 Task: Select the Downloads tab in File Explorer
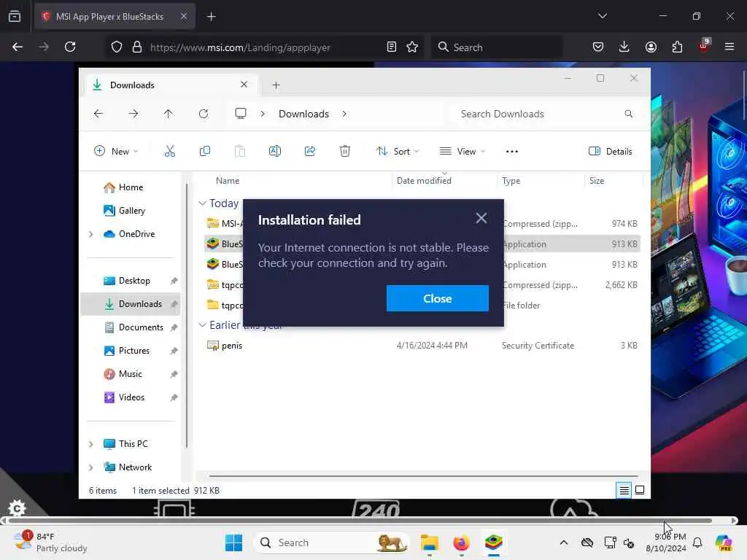click(x=171, y=85)
